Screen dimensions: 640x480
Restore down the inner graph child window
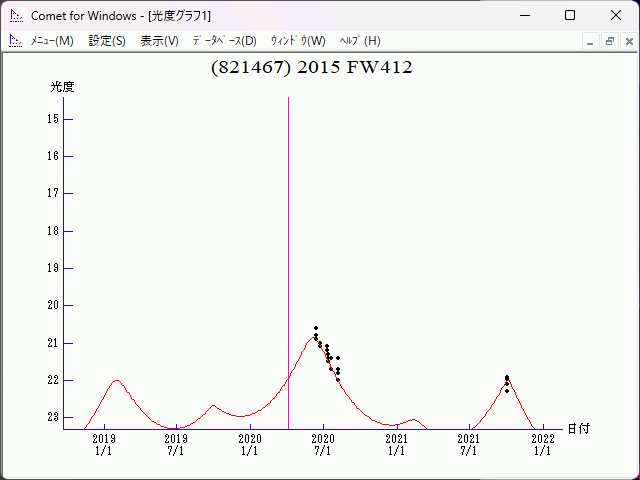point(609,41)
